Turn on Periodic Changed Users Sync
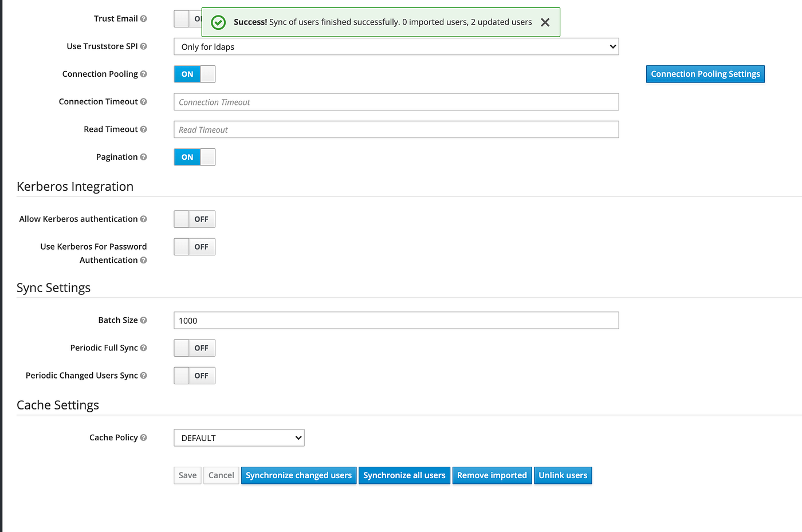The height and width of the screenshot is (532, 802). tap(194, 375)
